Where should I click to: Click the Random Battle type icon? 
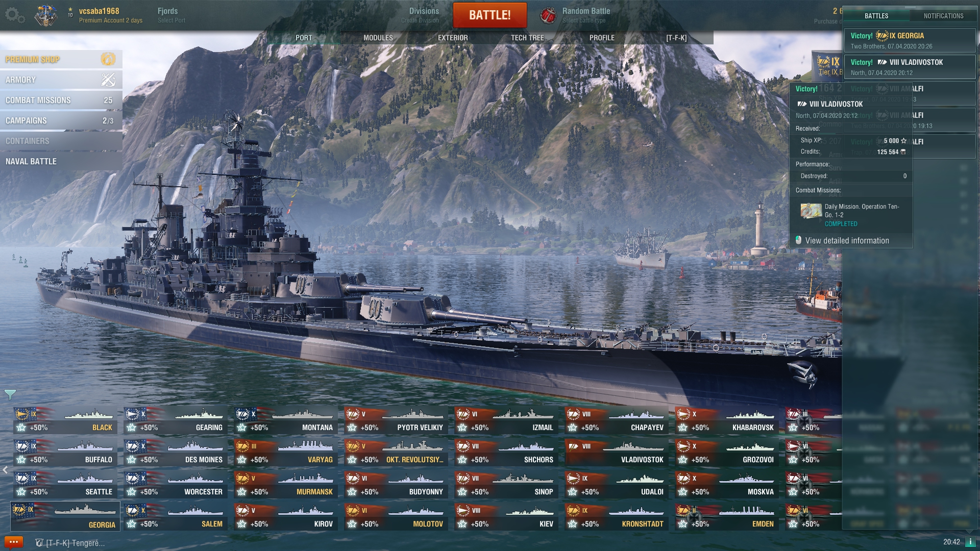[x=548, y=15]
